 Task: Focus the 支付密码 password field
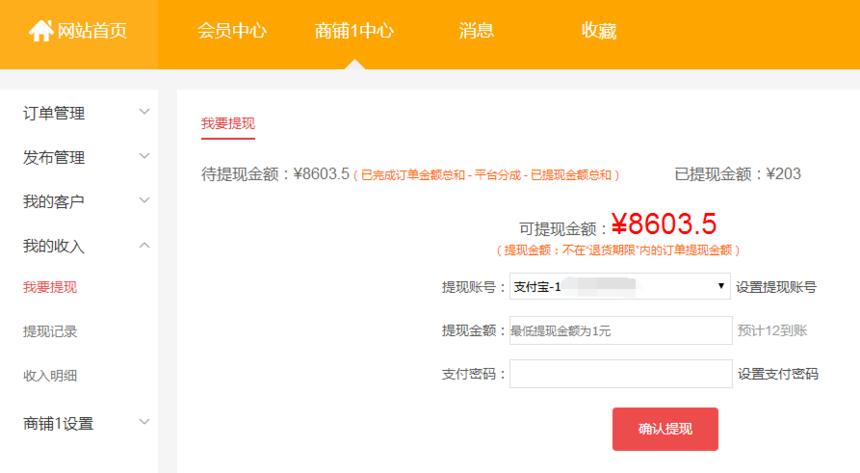pos(620,374)
